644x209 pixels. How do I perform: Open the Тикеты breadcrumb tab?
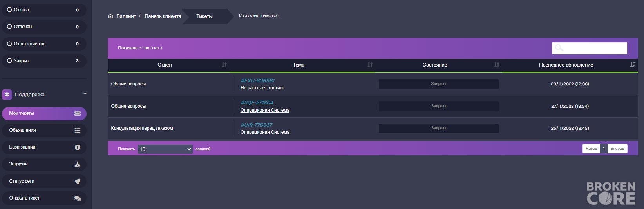pyautogui.click(x=204, y=16)
